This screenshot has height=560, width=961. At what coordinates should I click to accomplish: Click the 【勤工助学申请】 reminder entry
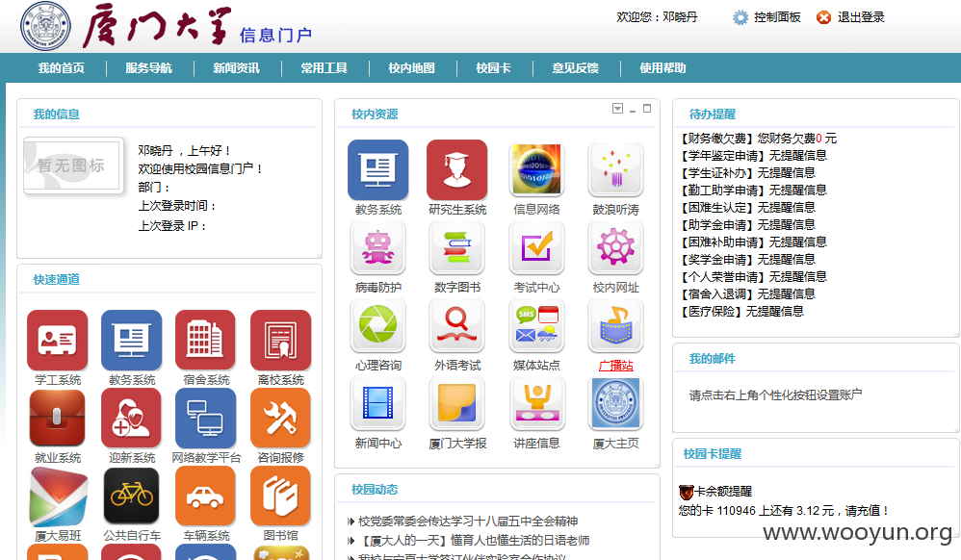point(754,190)
